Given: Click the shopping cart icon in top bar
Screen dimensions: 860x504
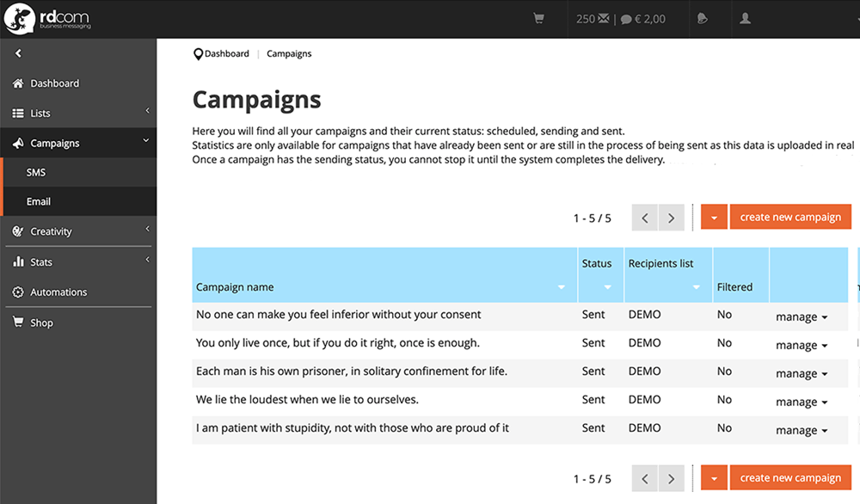Looking at the screenshot, I should coord(539,18).
